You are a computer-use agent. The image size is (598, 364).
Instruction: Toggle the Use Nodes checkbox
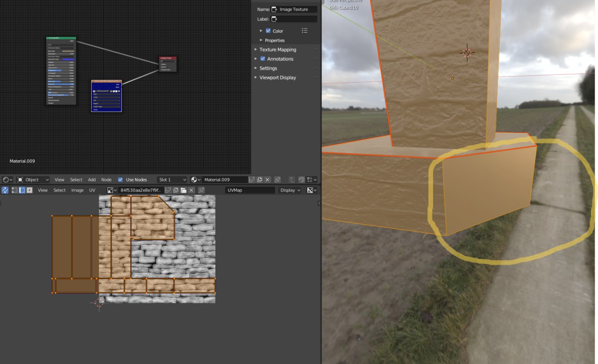[x=121, y=179]
